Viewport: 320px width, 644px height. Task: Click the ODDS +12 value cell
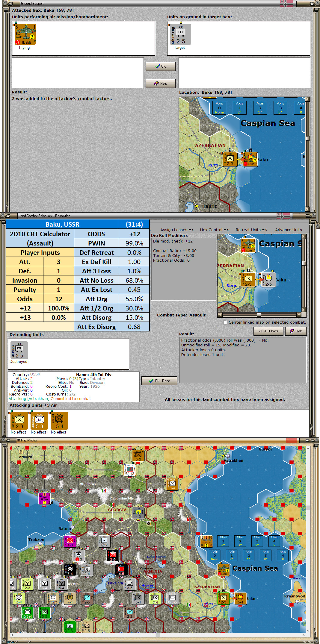tap(134, 234)
